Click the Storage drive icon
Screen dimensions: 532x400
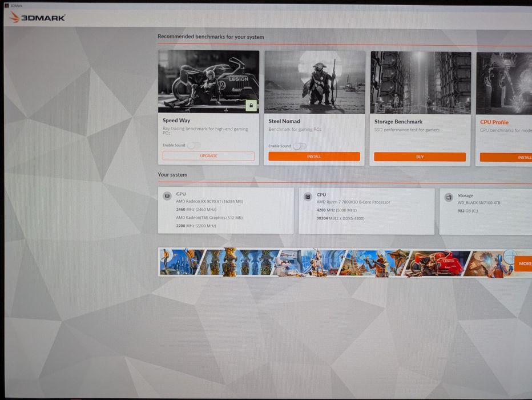tap(449, 197)
